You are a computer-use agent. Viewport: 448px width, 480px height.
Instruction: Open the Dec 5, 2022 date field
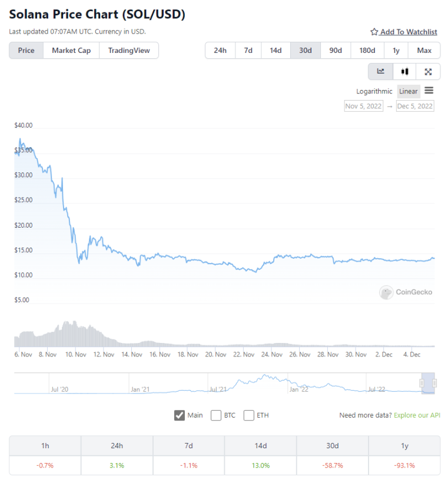[x=415, y=106]
